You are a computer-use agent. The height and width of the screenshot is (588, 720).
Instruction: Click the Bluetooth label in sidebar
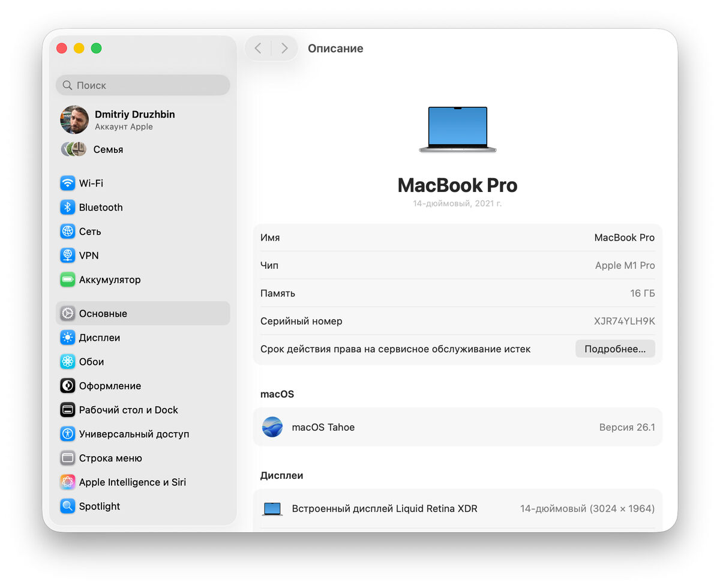click(x=101, y=207)
